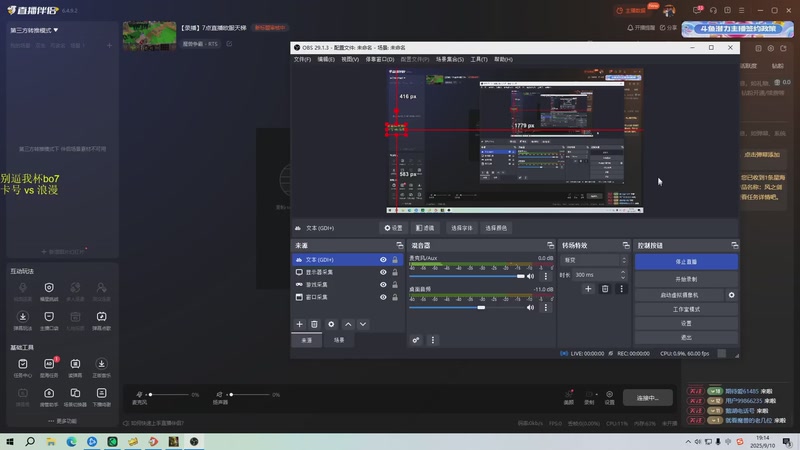
Task: Click 桌面音频 volume slider
Action: (x=466, y=307)
